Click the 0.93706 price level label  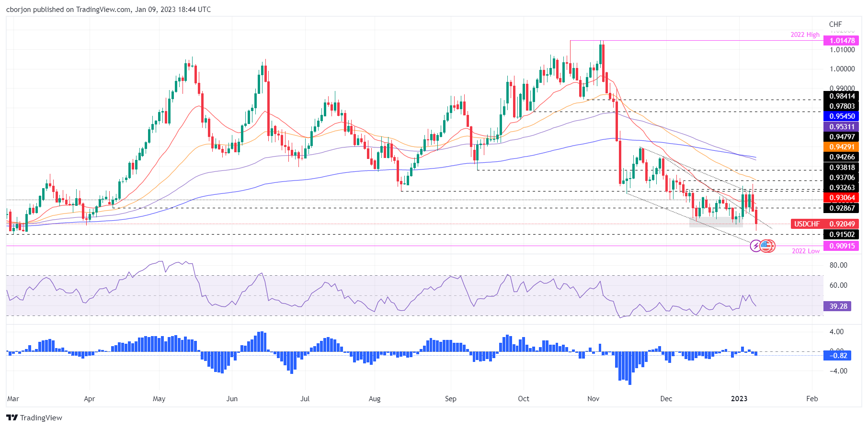pos(841,178)
